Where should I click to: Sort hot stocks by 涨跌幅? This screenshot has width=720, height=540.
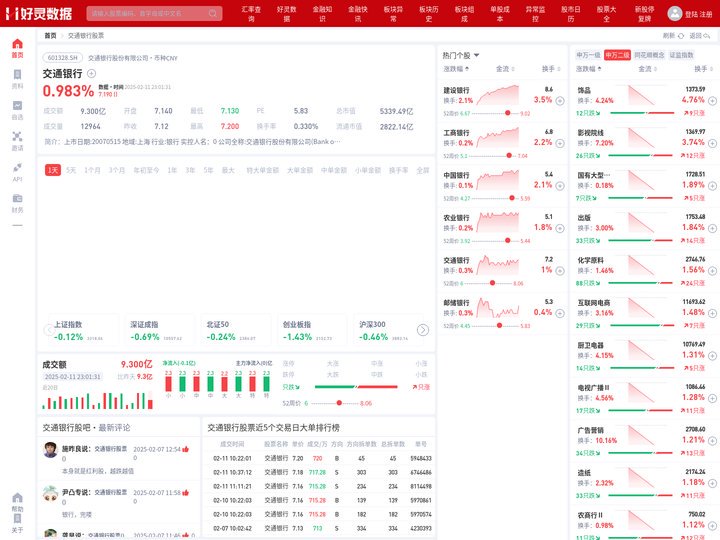pos(456,69)
